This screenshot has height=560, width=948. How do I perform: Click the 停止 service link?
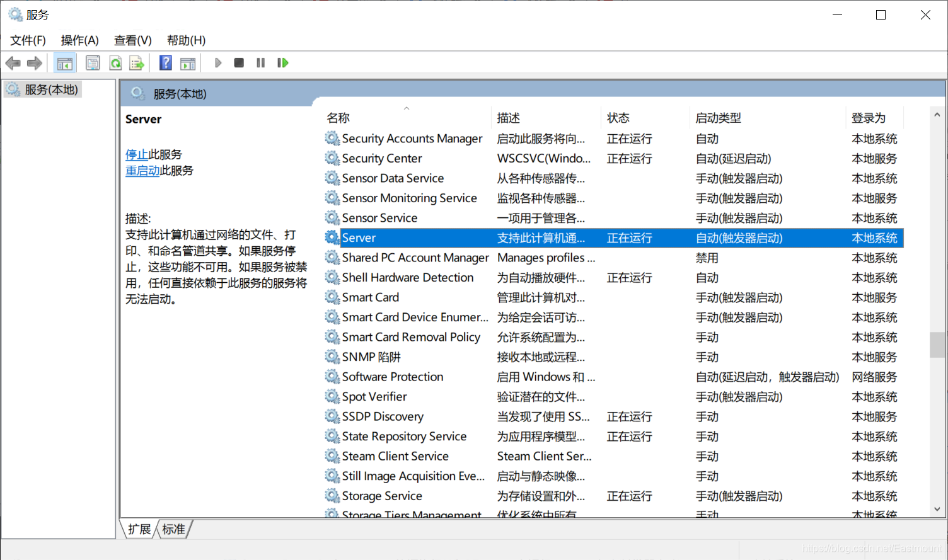(137, 154)
